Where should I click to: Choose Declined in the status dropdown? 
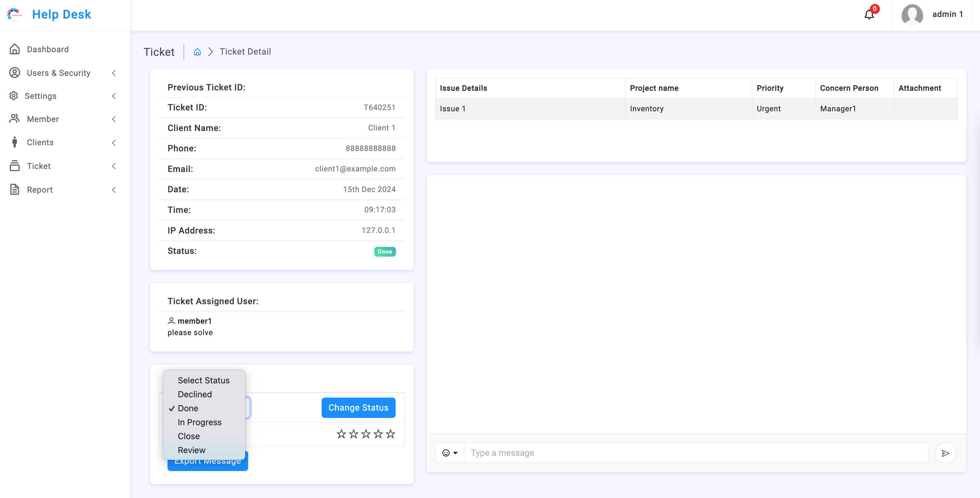pos(195,394)
